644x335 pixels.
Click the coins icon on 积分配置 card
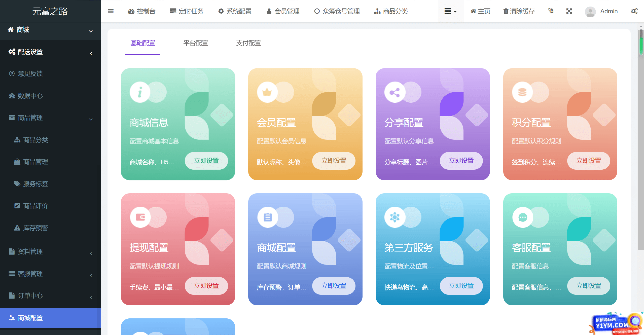click(x=522, y=92)
